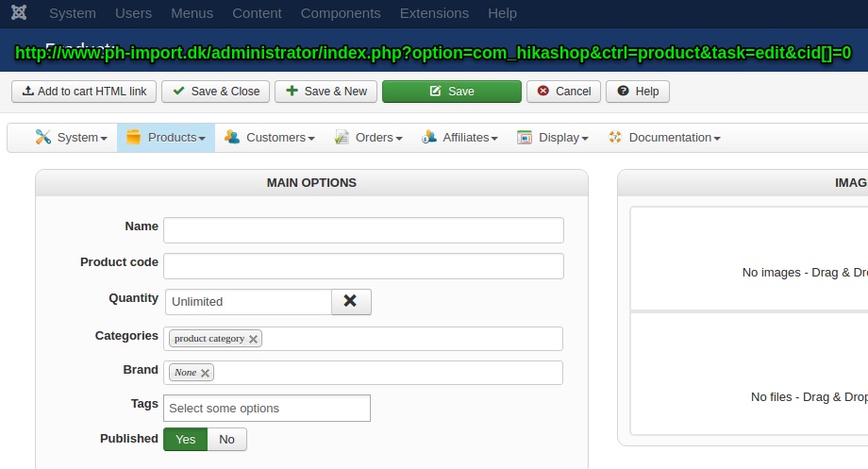Expand the Affiliates dropdown

[x=459, y=138]
